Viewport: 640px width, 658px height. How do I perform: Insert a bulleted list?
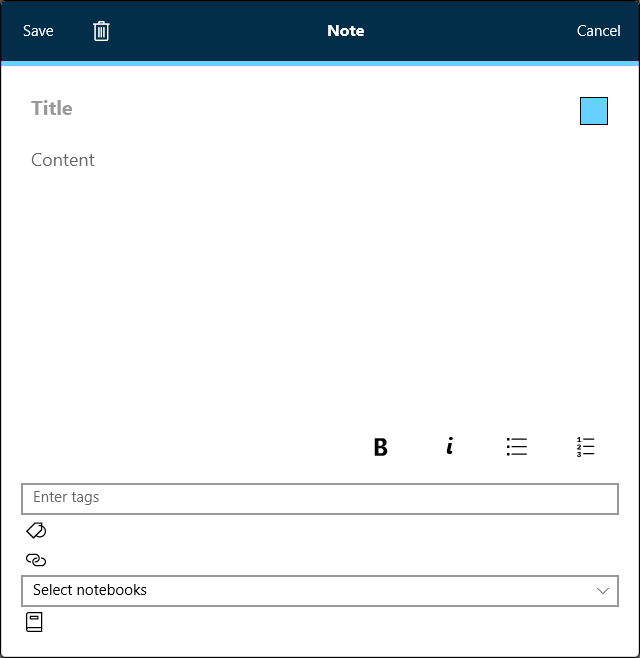pyautogui.click(x=516, y=447)
